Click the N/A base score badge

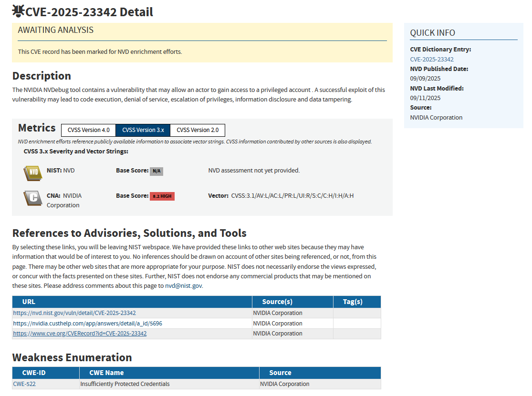click(156, 171)
